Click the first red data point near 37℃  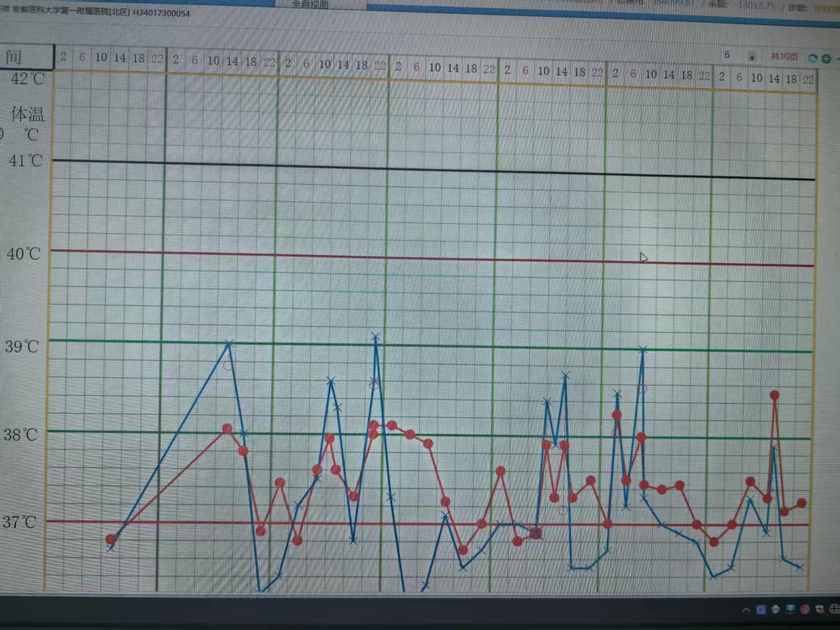pos(111,539)
